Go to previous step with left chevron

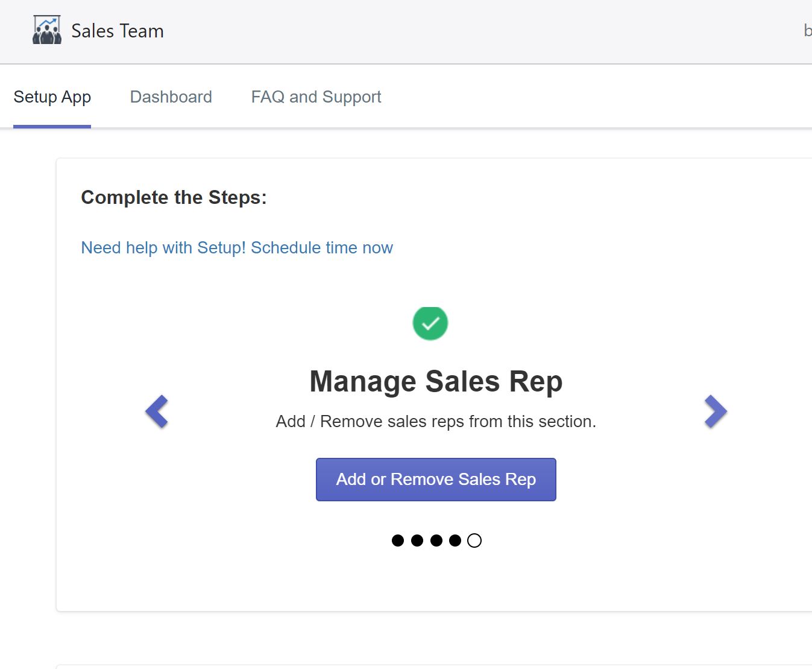coord(157,411)
